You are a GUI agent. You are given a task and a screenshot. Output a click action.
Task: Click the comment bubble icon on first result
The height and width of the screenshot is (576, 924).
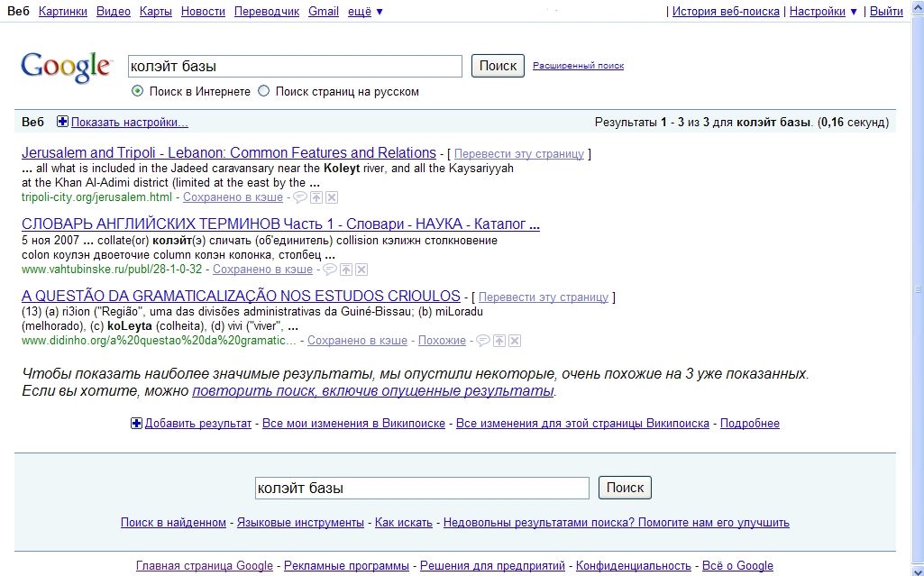click(x=300, y=197)
